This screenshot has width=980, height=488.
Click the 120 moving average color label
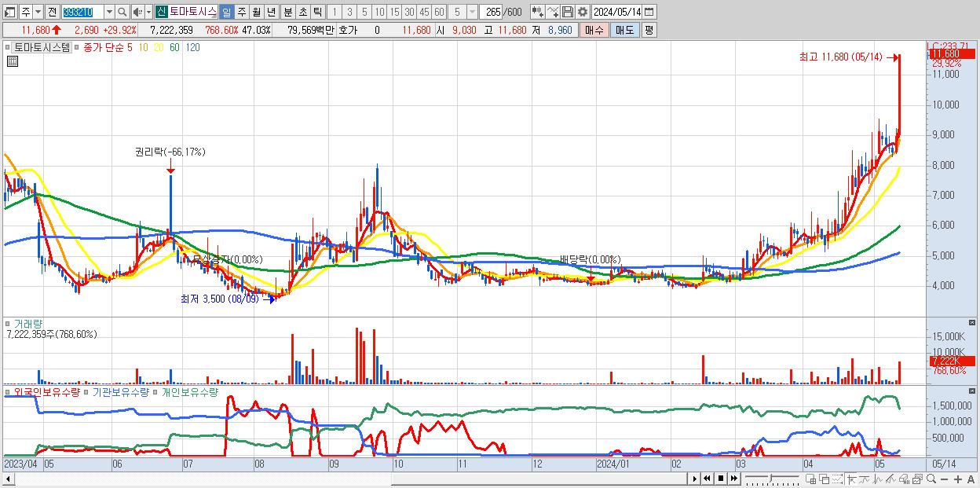(x=192, y=47)
